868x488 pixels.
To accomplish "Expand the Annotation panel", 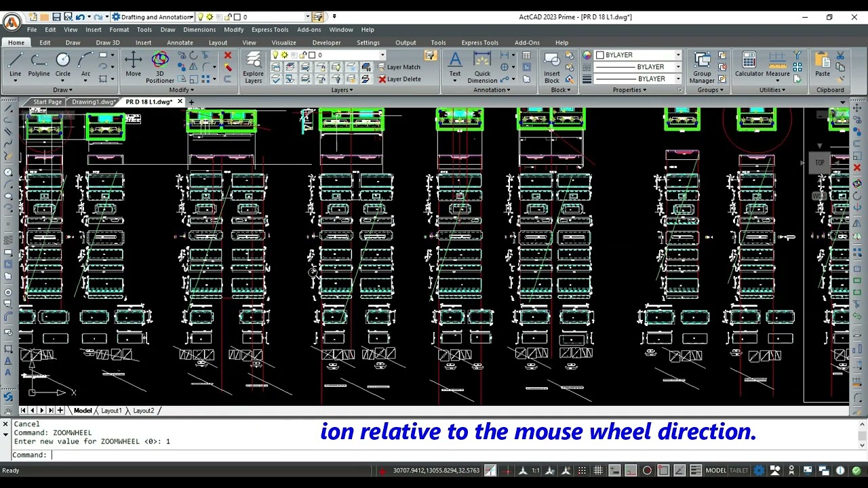I will tap(492, 89).
